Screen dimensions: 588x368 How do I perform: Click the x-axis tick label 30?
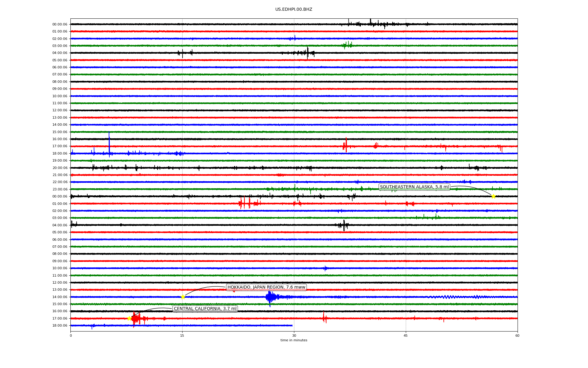[x=294, y=335]
